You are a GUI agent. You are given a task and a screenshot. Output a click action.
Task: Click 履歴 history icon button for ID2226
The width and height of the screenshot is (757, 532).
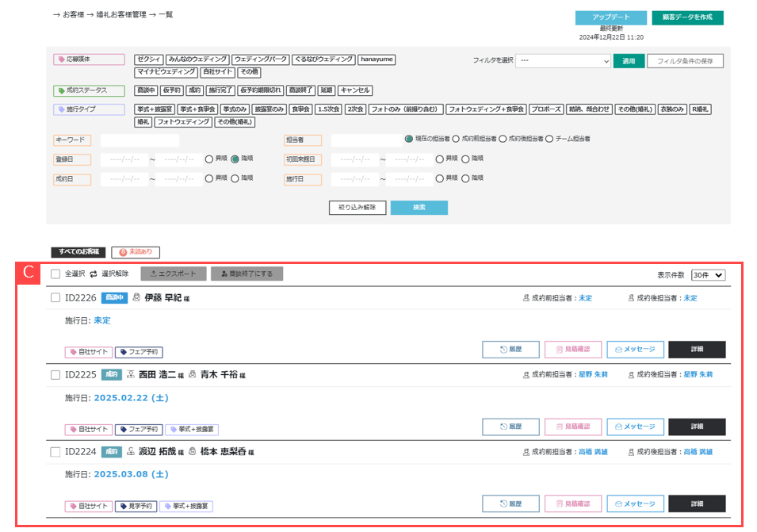pos(510,349)
